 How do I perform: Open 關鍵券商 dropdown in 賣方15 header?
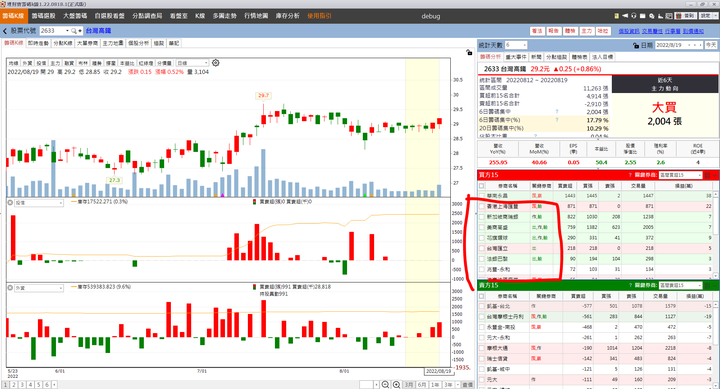681,285
